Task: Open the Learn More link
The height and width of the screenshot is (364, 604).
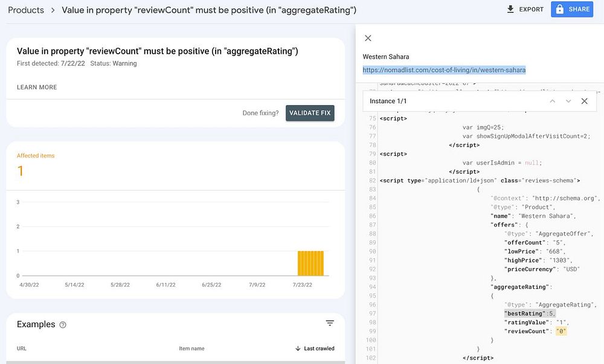Action: tap(37, 88)
